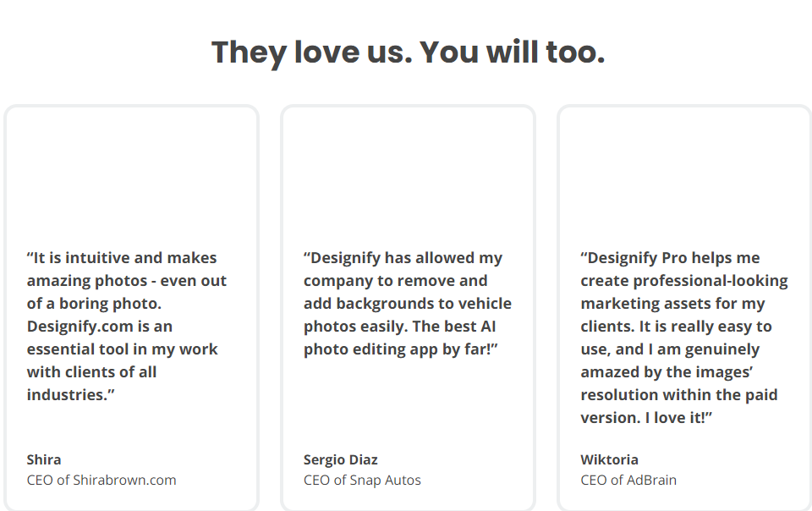The height and width of the screenshot is (511, 812).
Task: Click 'create professional-looking' line
Action: 684,281
